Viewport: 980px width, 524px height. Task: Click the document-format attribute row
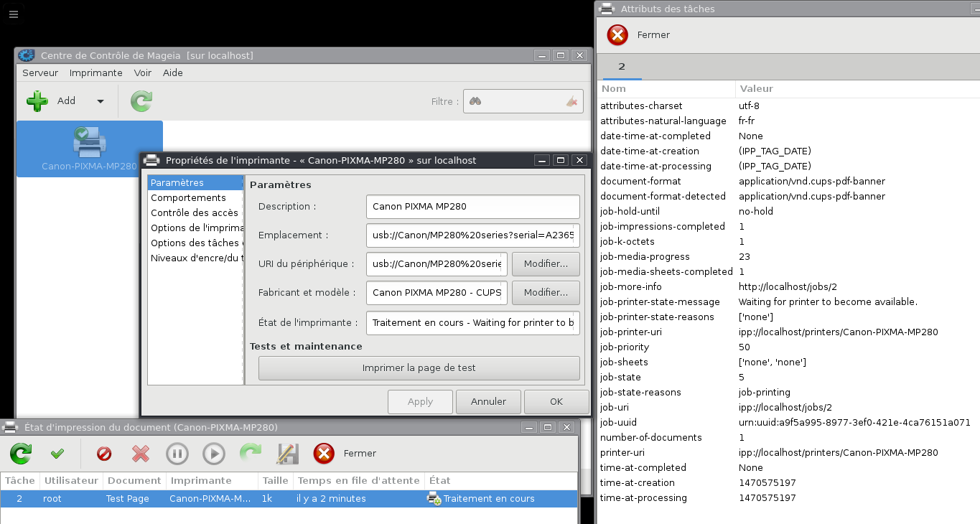click(x=788, y=181)
